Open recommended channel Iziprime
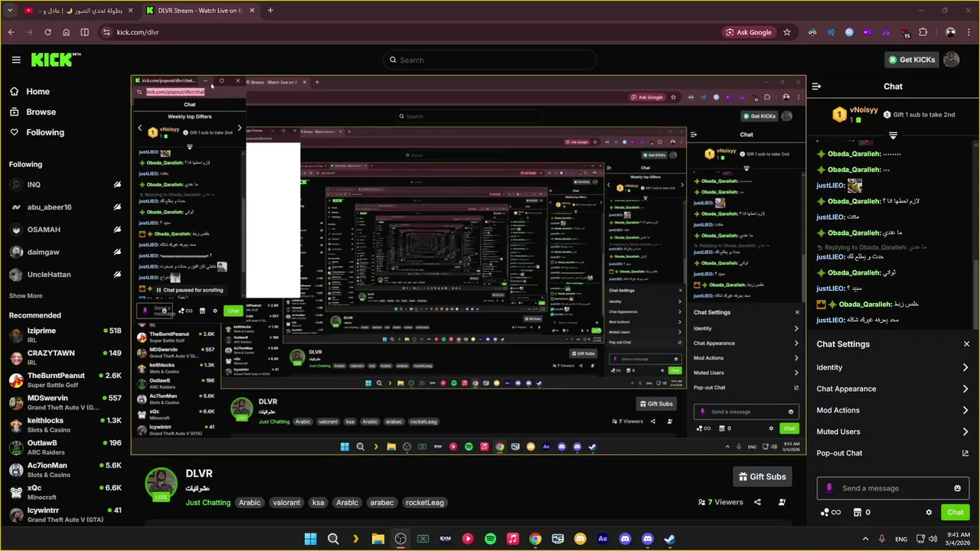Viewport: 980px width, 551px height. click(65, 335)
